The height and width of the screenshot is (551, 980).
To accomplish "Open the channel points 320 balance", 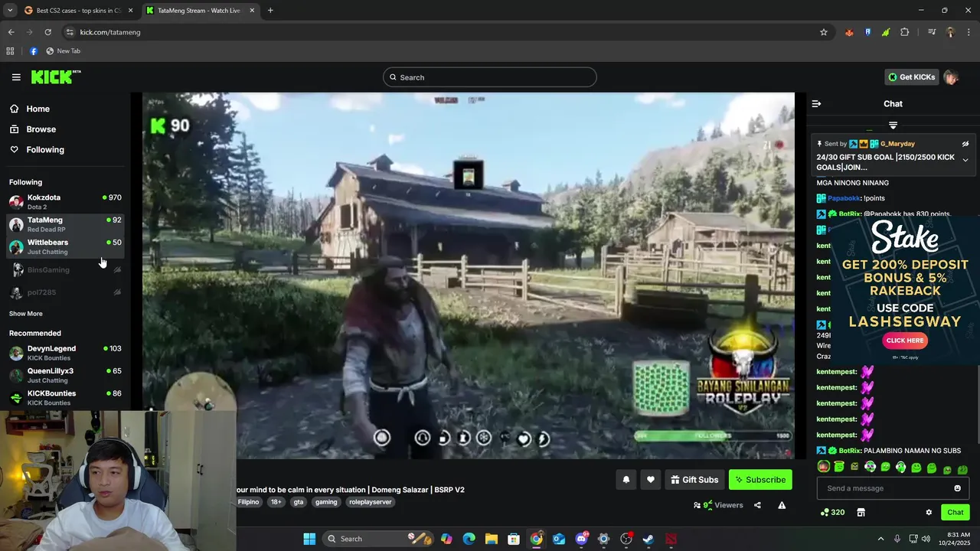I will point(832,512).
